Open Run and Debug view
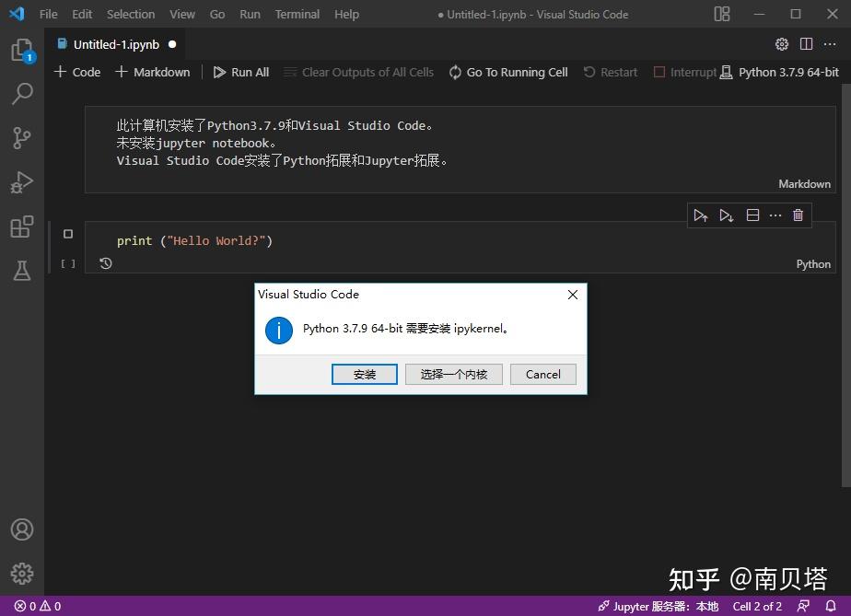This screenshot has width=851, height=616. tap(22, 181)
